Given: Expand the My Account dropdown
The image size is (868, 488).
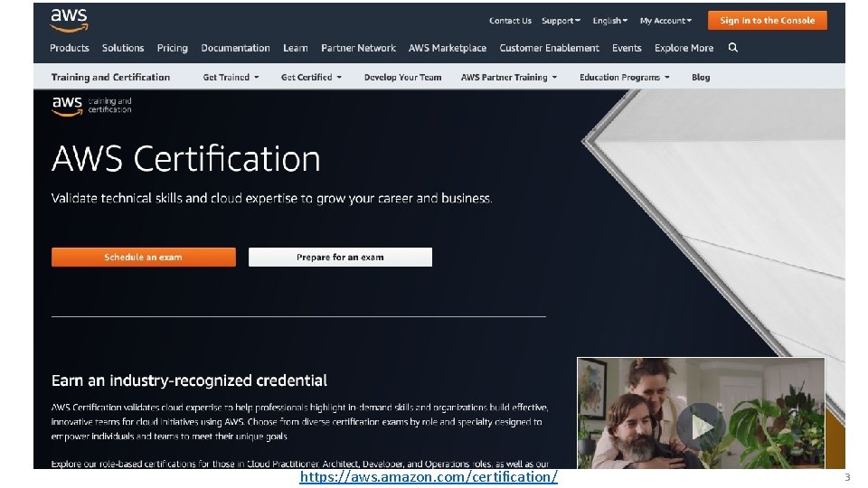Looking at the screenshot, I should 666,21.
